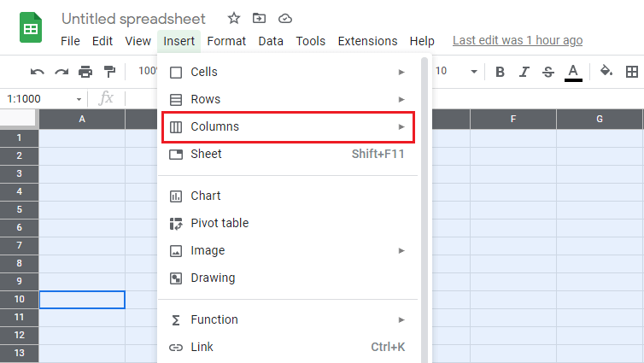The width and height of the screenshot is (644, 363).
Task: Click the Cells icon in Insert menu
Action: pyautogui.click(x=176, y=73)
